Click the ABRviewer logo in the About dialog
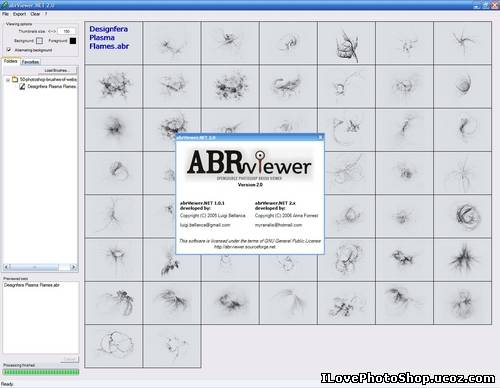Screen dimensions: 500x388 [249, 164]
